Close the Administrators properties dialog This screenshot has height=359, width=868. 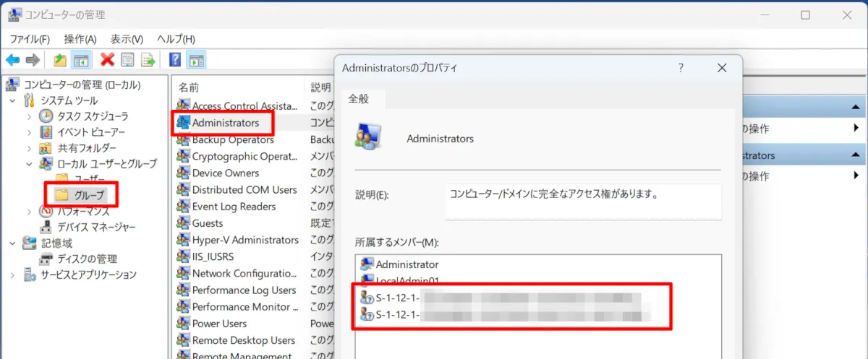click(721, 68)
